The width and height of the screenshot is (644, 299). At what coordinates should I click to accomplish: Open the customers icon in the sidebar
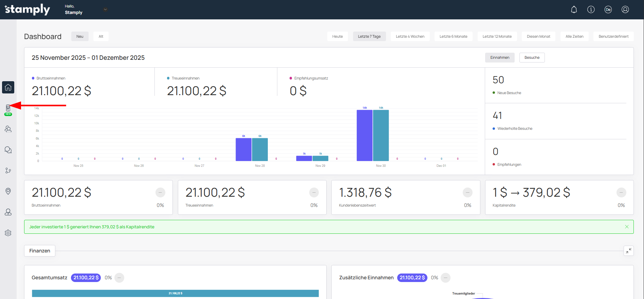(8, 129)
